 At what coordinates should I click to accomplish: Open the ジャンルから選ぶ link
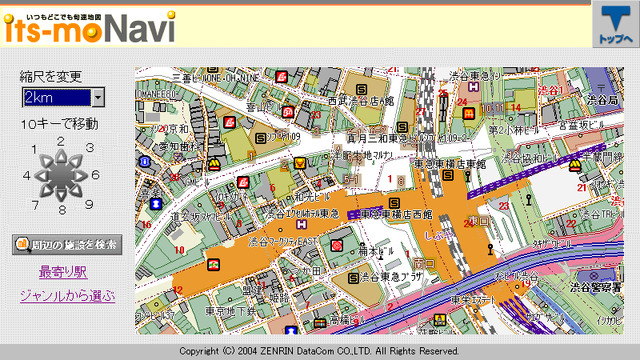pyautogui.click(x=67, y=296)
